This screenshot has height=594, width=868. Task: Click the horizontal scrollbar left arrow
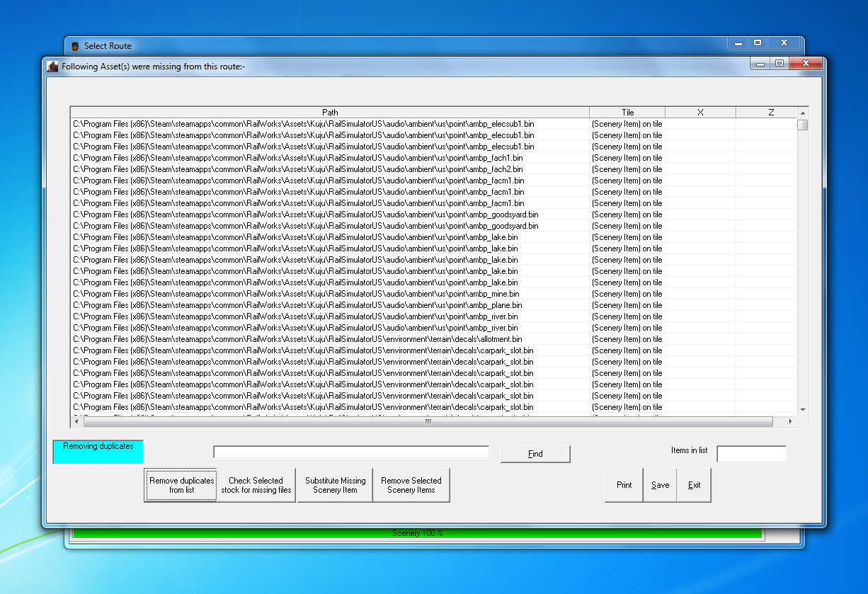[76, 421]
